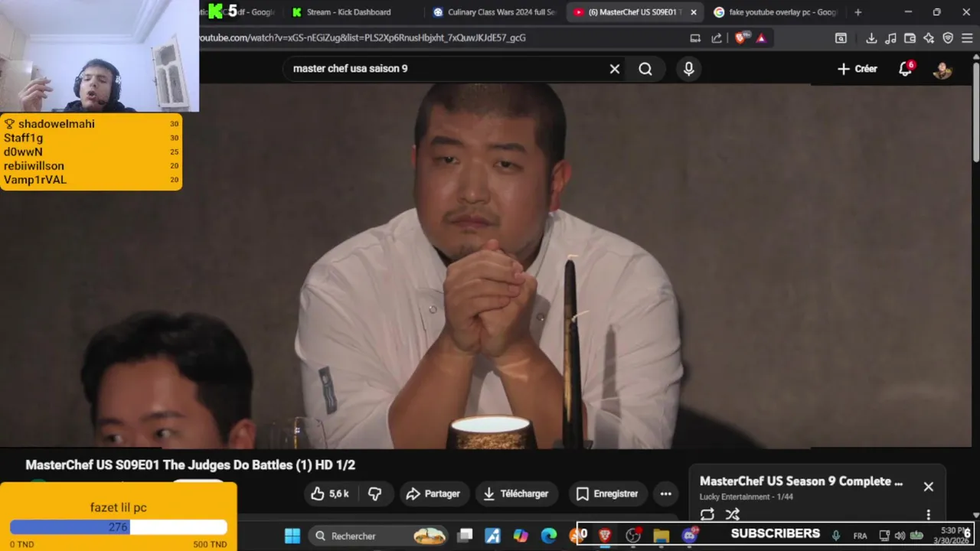Open the Windows Start menu
This screenshot has width=980, height=551.
point(292,536)
